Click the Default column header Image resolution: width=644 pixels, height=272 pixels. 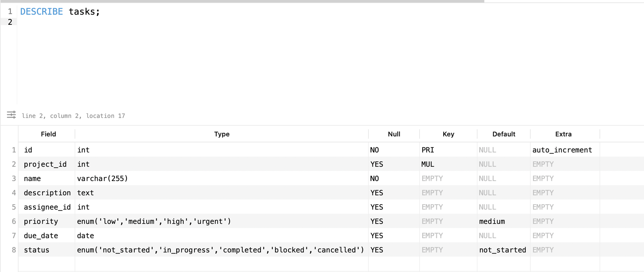click(503, 134)
